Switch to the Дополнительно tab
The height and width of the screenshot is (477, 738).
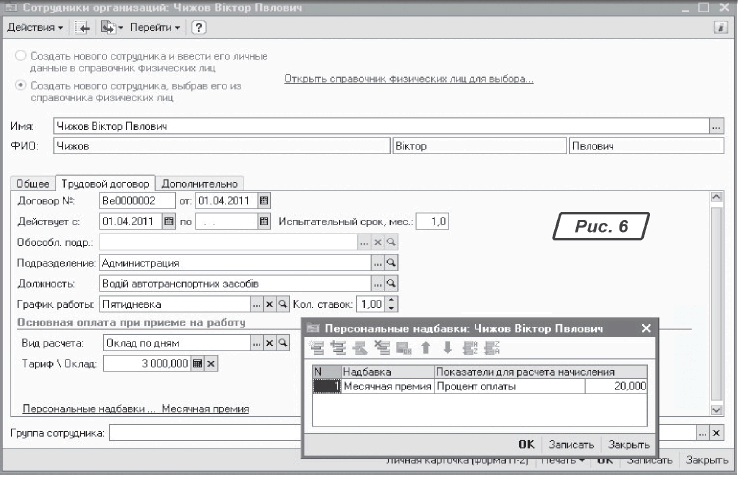[x=199, y=183]
